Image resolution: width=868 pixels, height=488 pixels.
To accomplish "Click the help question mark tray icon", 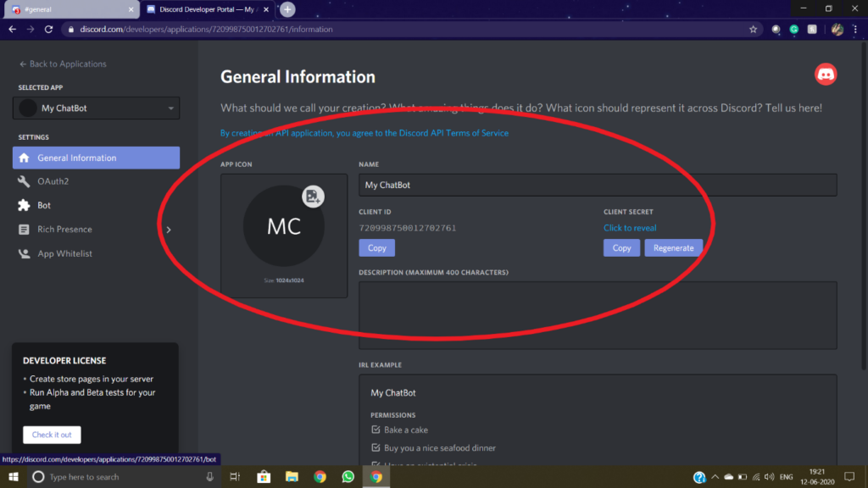I will click(699, 477).
